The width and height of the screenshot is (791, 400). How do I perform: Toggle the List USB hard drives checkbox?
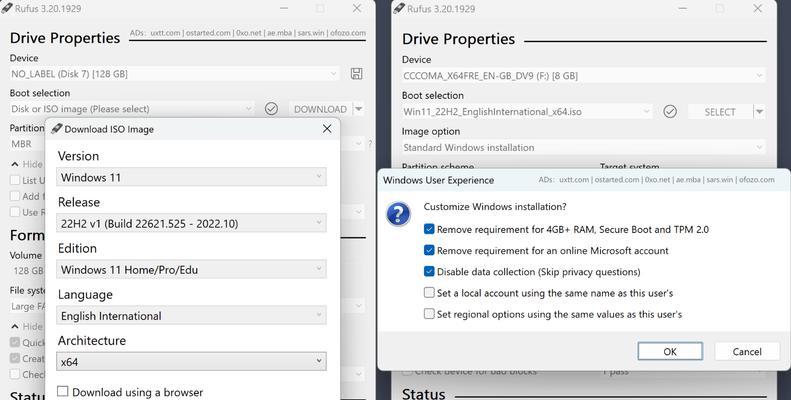(15, 180)
